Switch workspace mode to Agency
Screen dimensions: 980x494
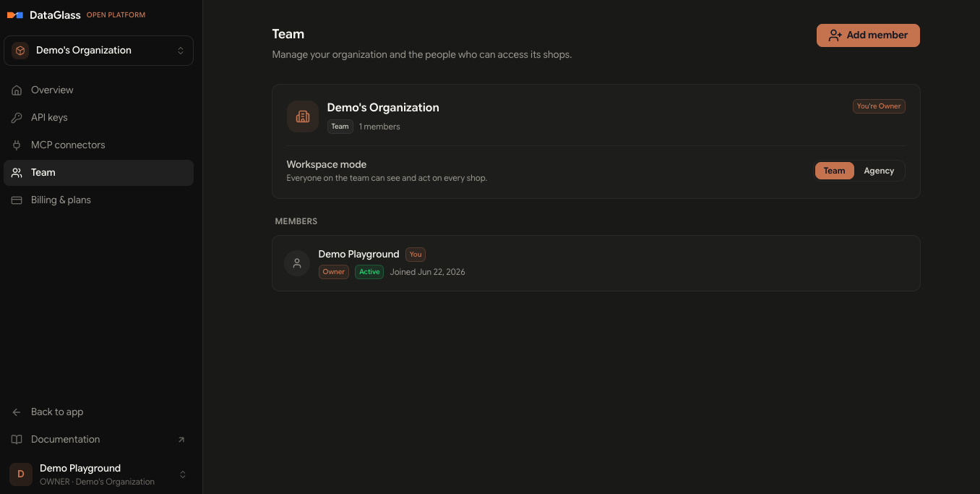coord(879,171)
